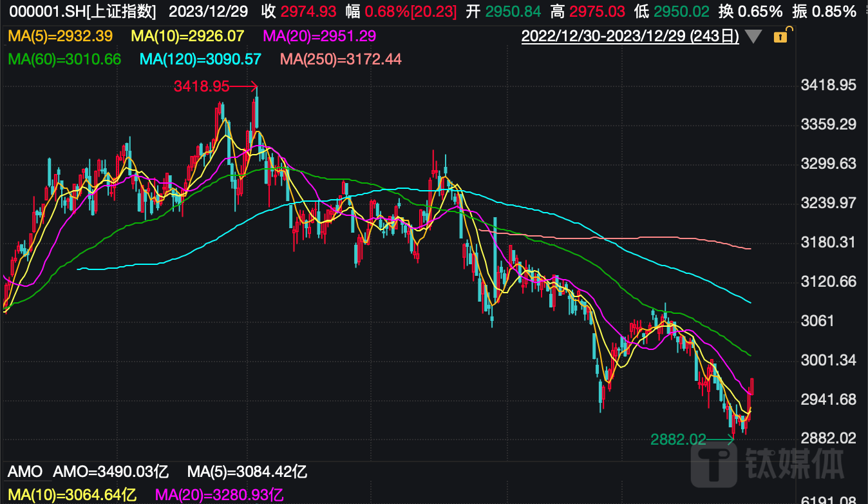
Task: Click the MA(120) cyan indicator label
Action: [x=200, y=59]
